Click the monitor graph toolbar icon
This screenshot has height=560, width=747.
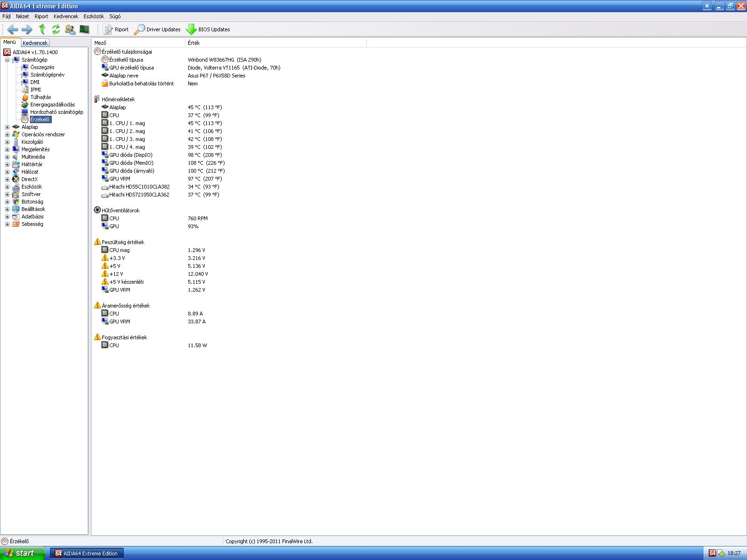point(85,29)
